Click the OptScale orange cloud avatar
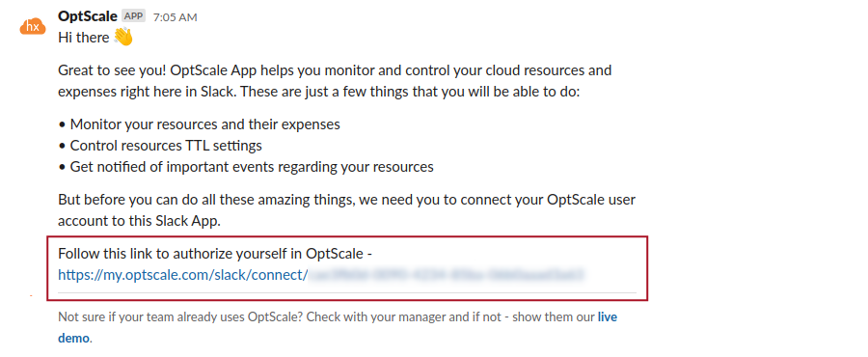The width and height of the screenshot is (868, 357). pyautogui.click(x=33, y=26)
